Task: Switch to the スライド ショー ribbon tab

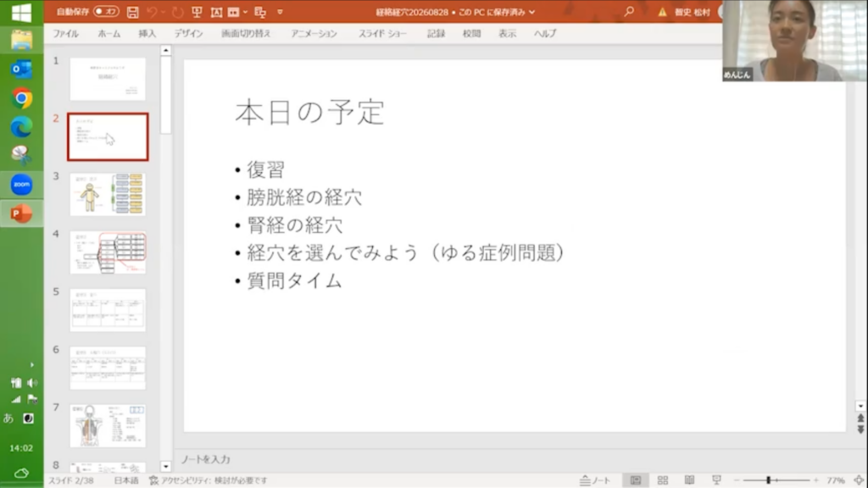Action: pyautogui.click(x=382, y=34)
